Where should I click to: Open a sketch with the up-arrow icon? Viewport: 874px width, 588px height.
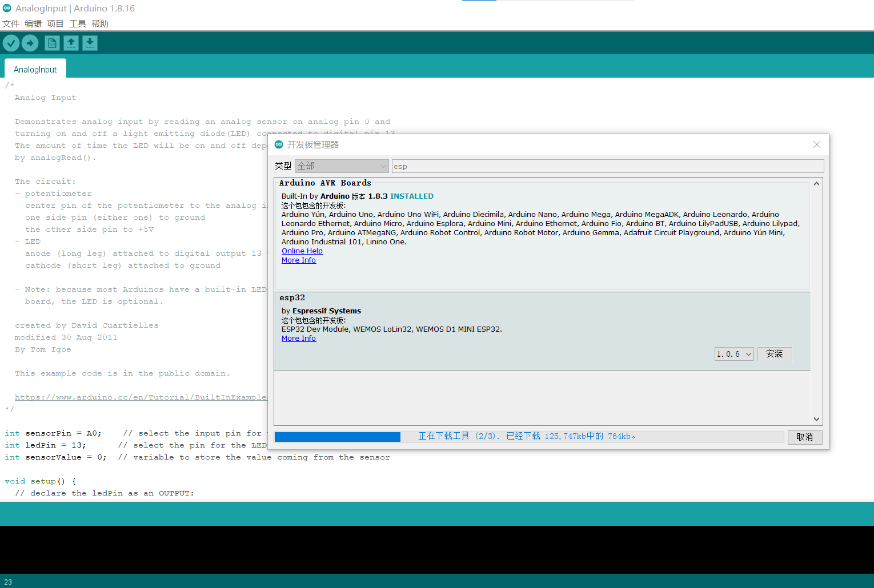point(71,43)
